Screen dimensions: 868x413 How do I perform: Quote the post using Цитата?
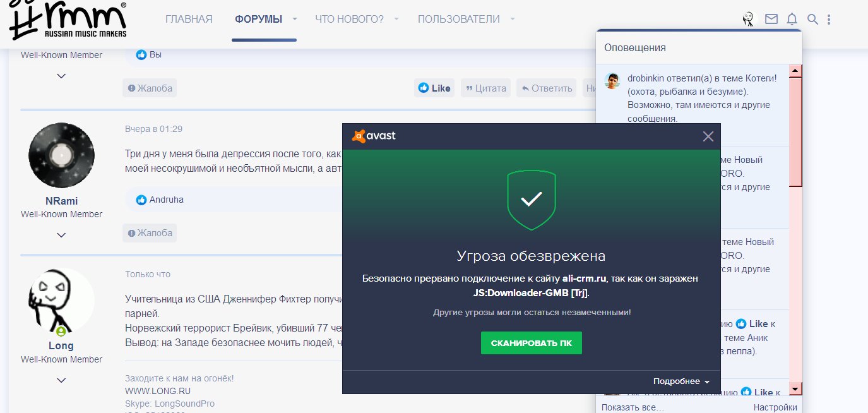(x=486, y=88)
